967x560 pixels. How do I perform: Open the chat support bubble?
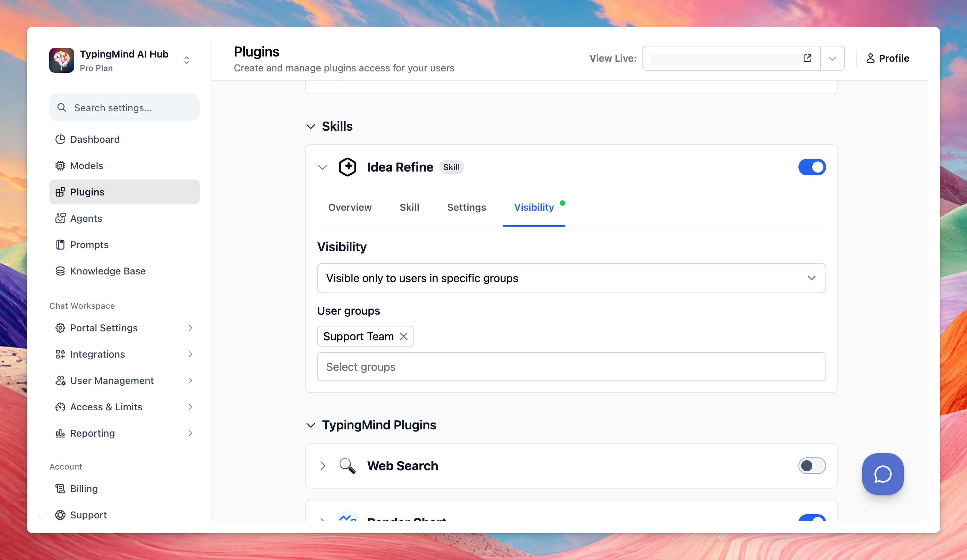tap(883, 474)
